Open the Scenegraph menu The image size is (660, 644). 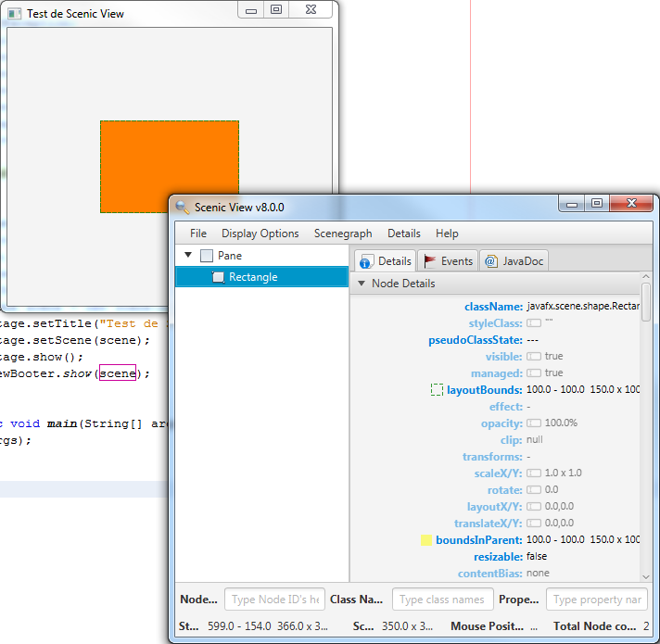[343, 234]
